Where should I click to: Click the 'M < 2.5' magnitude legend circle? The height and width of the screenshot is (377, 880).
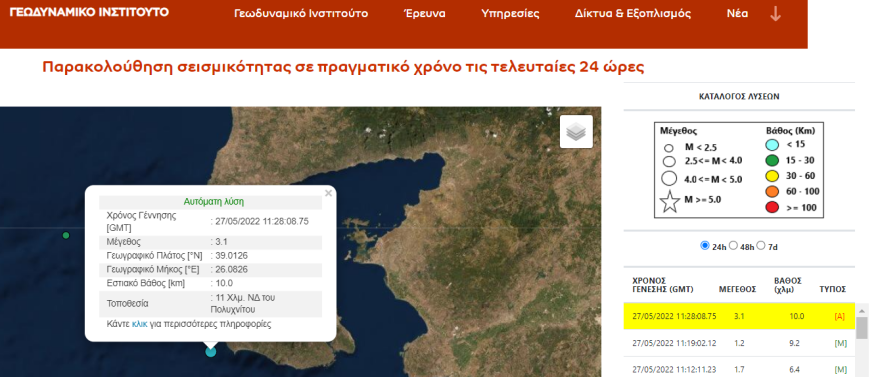(x=668, y=148)
